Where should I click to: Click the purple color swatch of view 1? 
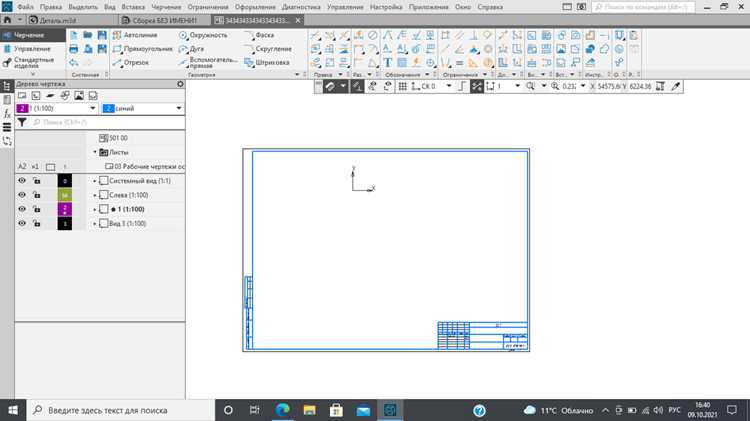coord(65,209)
